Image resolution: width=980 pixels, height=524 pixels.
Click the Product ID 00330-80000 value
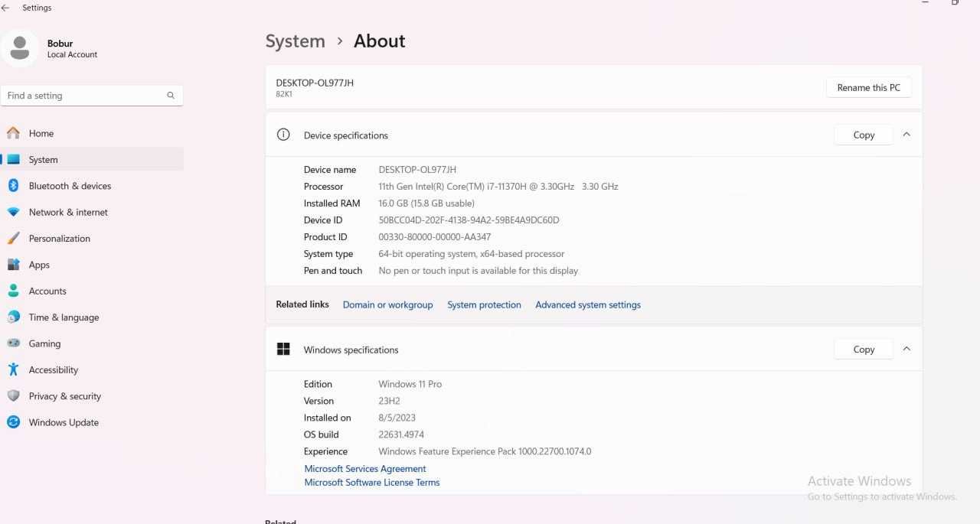click(435, 236)
